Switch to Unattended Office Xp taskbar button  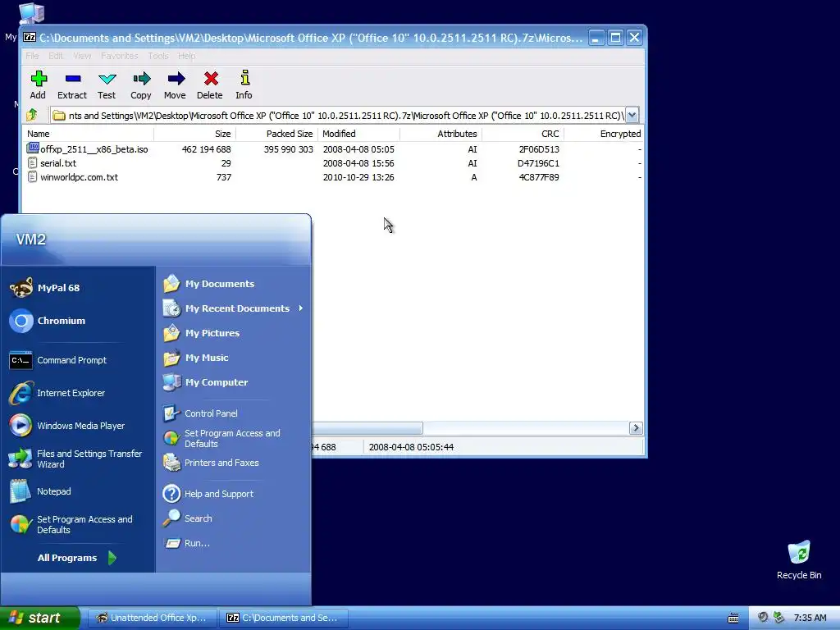click(x=152, y=619)
